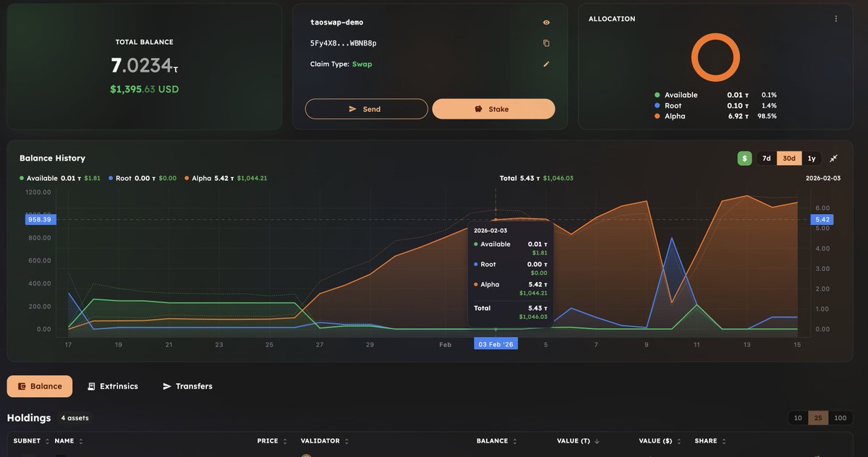The width and height of the screenshot is (868, 457).
Task: Click the Alpha 98.5% allocation share
Action: [767, 116]
